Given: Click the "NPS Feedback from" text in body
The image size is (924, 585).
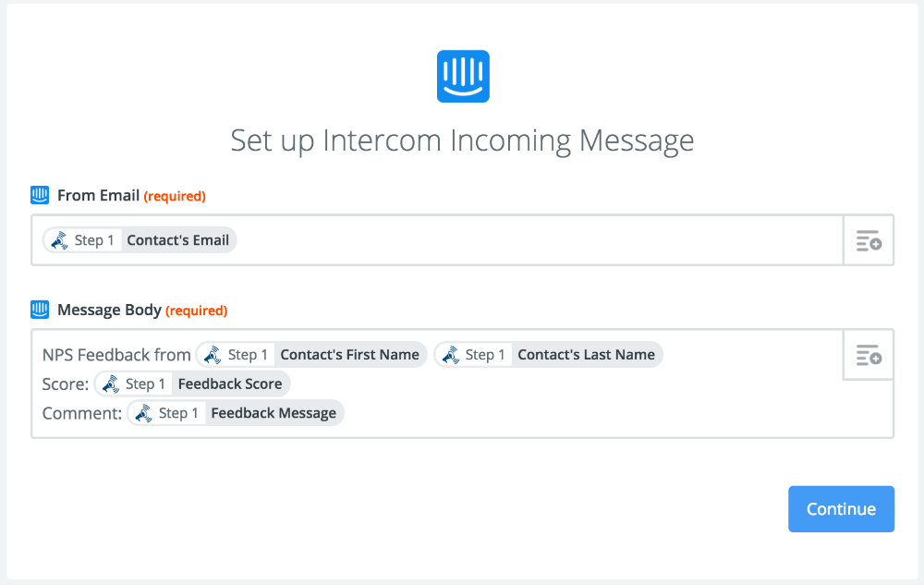Looking at the screenshot, I should coord(116,355).
